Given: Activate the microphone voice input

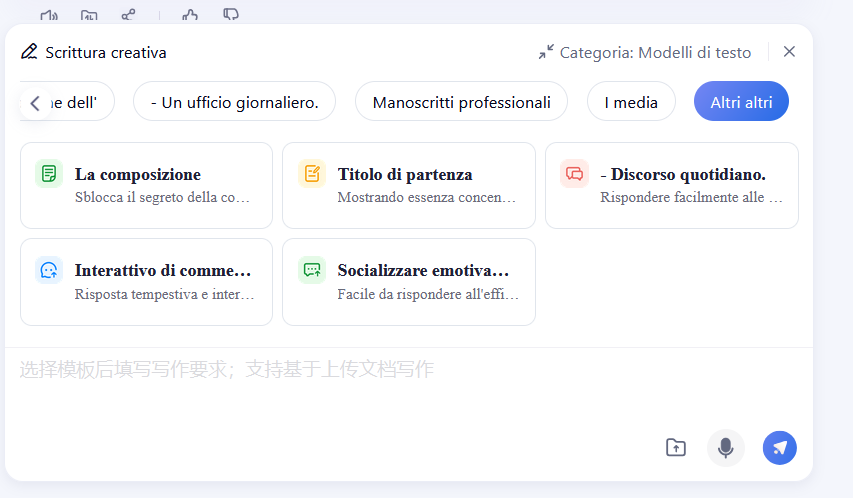Looking at the screenshot, I should (726, 447).
